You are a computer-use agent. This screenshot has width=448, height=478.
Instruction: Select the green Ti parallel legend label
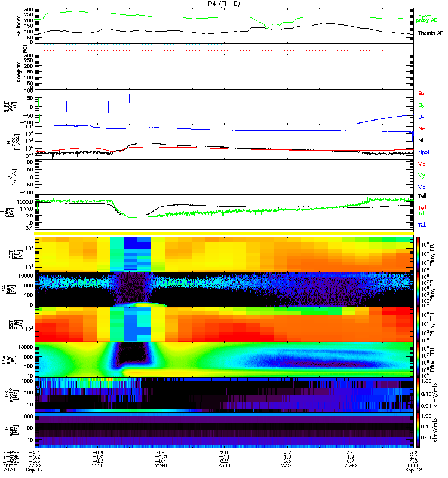tap(421, 213)
